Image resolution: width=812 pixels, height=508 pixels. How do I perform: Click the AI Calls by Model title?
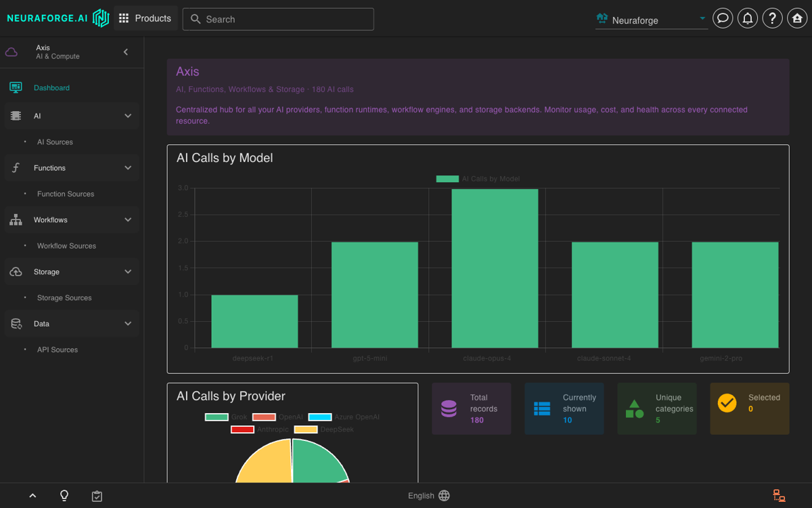225,158
